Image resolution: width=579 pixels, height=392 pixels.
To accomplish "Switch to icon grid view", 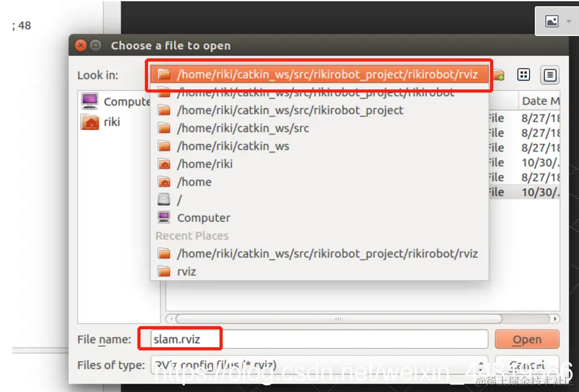I will pos(524,75).
